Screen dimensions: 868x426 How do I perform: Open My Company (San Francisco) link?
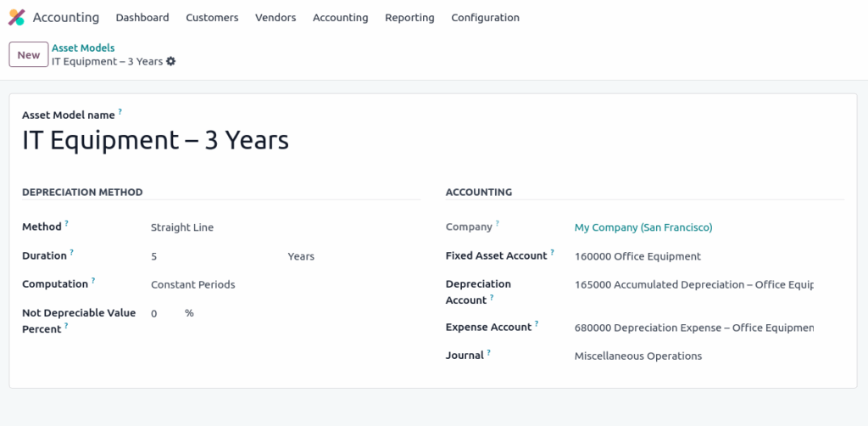tap(643, 227)
